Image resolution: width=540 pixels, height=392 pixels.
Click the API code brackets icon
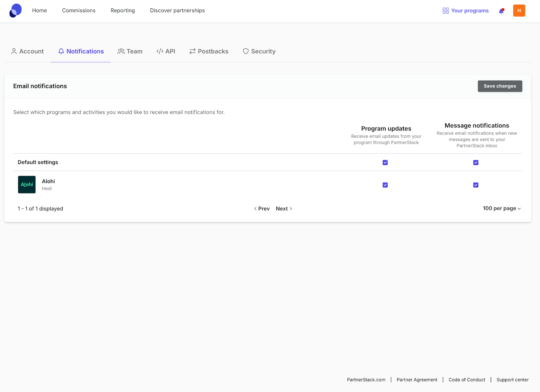(x=160, y=51)
